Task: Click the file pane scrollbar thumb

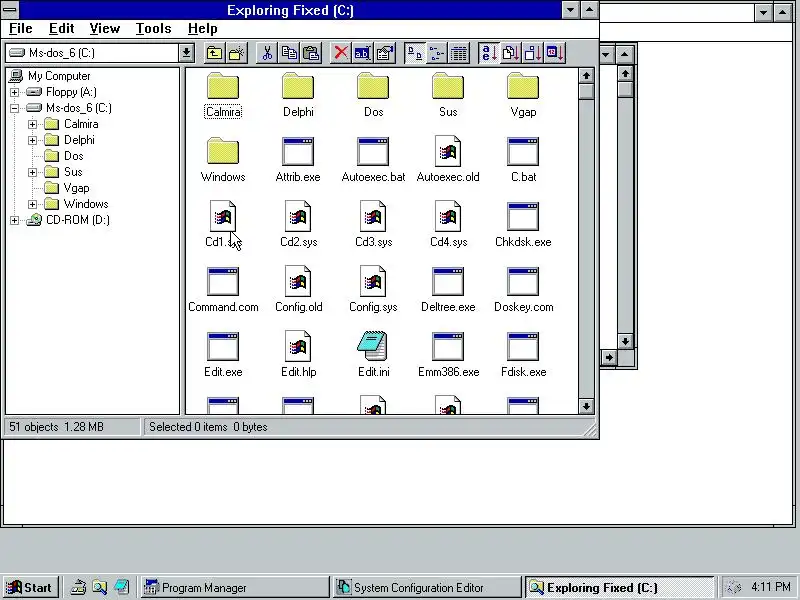Action: pos(586,91)
